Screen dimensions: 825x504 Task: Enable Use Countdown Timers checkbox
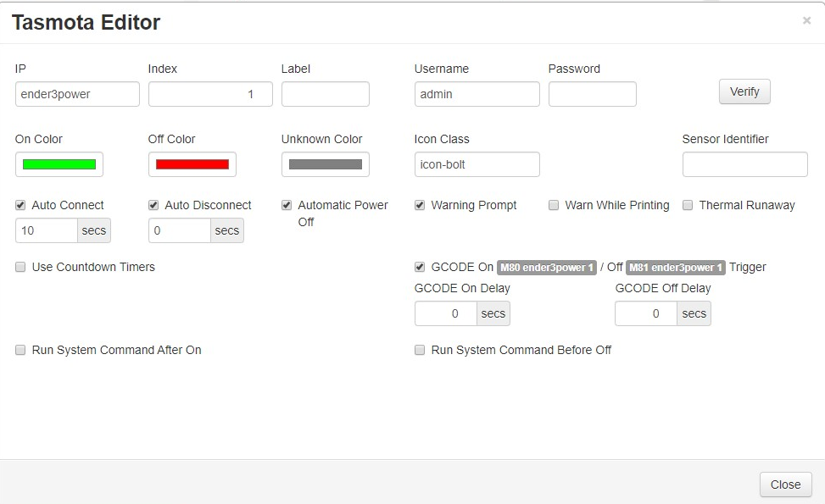point(20,267)
